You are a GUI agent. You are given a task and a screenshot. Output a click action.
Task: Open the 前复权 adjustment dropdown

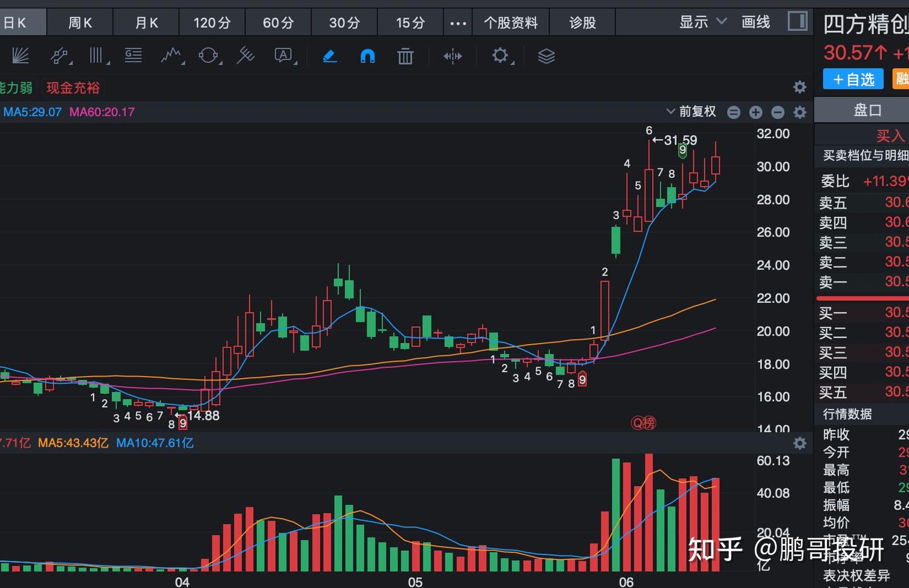pos(691,112)
